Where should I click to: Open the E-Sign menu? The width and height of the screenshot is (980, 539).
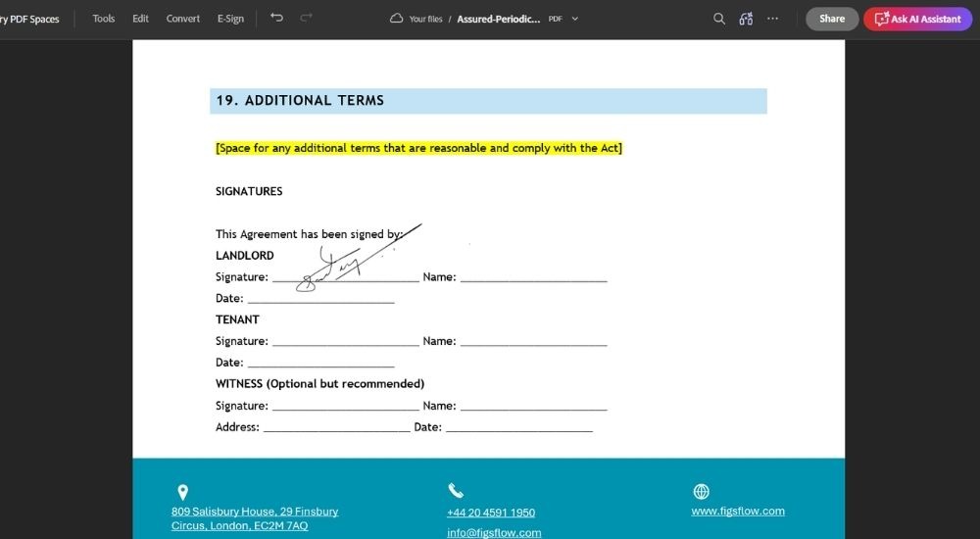point(230,19)
